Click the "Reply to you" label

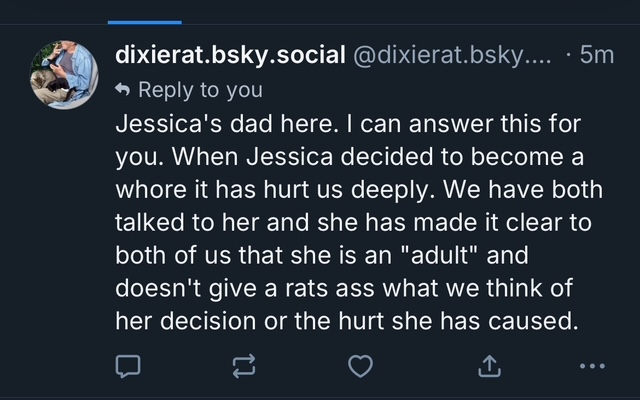pos(201,90)
